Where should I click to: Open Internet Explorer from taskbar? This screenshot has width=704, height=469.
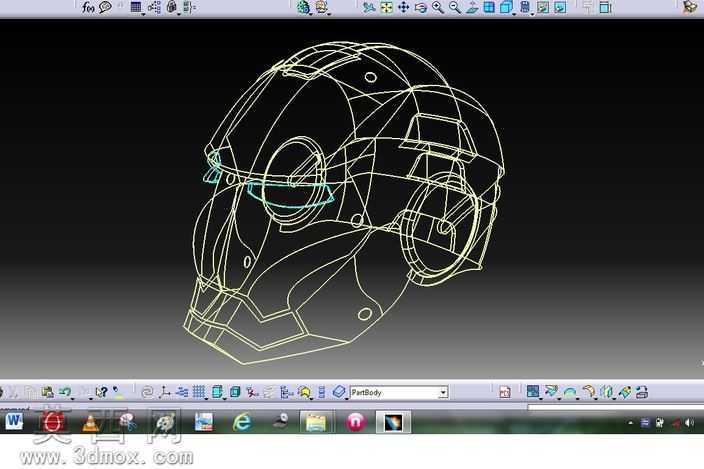242,422
